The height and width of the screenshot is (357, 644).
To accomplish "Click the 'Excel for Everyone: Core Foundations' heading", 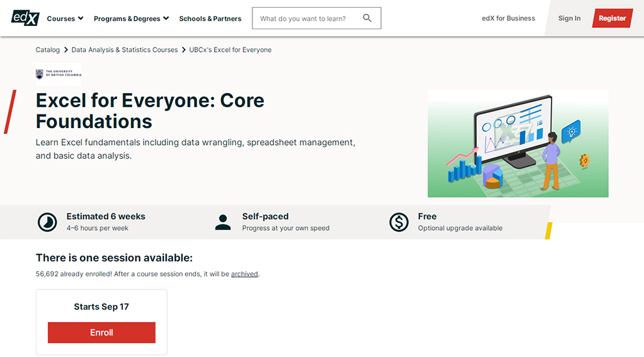I will click(x=150, y=111).
